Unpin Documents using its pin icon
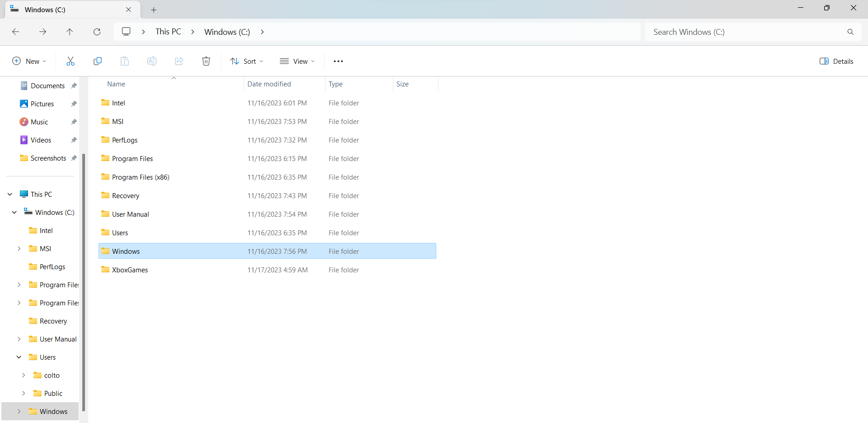868x423 pixels. (x=74, y=86)
